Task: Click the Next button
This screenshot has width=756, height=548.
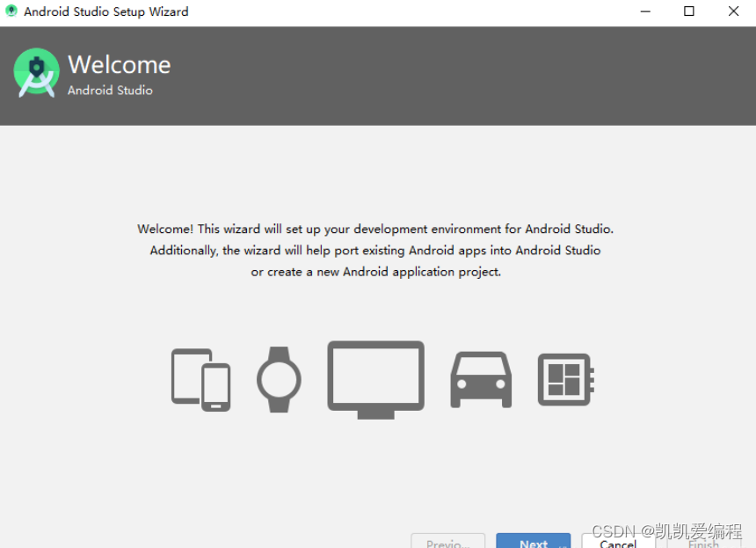Action: [534, 541]
